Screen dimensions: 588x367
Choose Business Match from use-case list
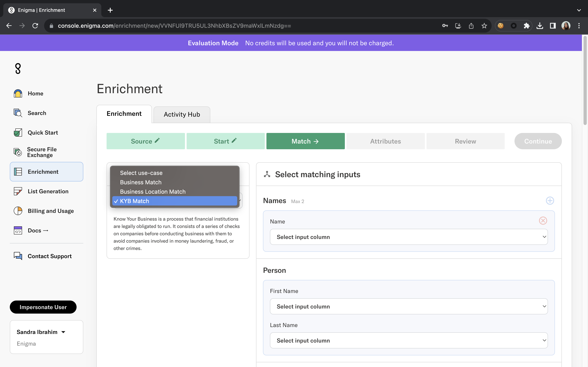point(141,182)
